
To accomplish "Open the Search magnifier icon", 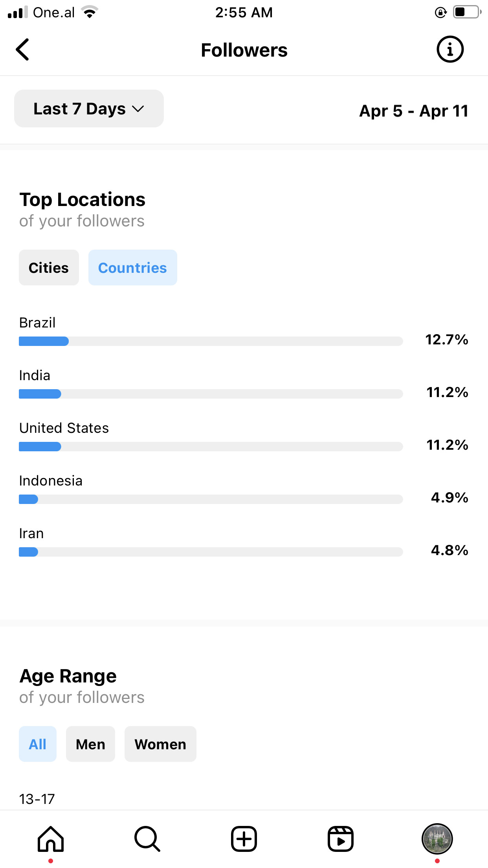I will 147,839.
